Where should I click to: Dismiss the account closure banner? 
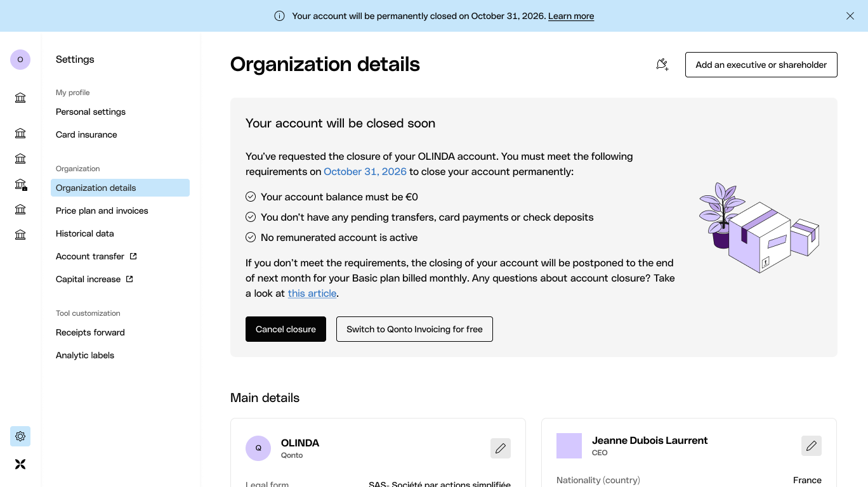coord(850,16)
